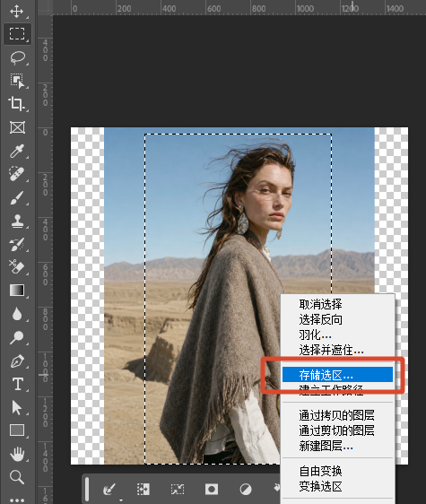Select the Eraser tool
Image resolution: width=426 pixels, height=504 pixels.
[17, 266]
